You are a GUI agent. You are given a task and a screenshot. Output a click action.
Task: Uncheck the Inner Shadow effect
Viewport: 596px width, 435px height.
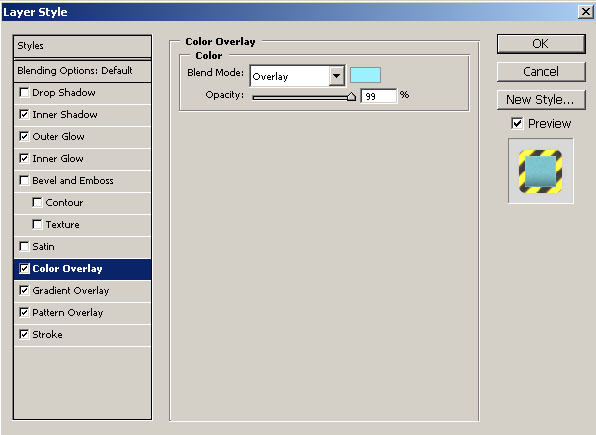(24, 114)
